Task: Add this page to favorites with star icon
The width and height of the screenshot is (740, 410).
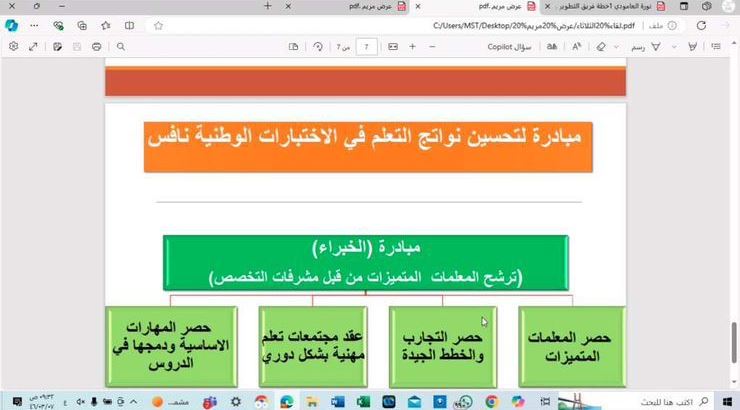Action: coord(158,26)
